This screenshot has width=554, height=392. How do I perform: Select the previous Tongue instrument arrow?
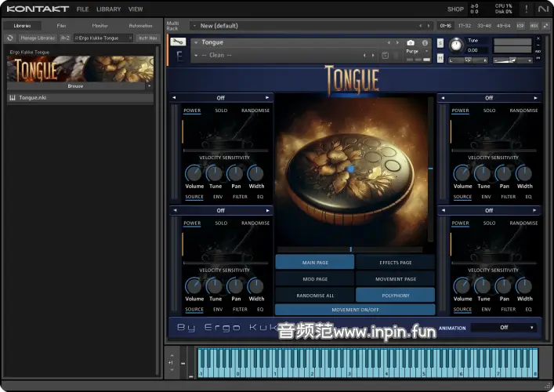point(389,43)
